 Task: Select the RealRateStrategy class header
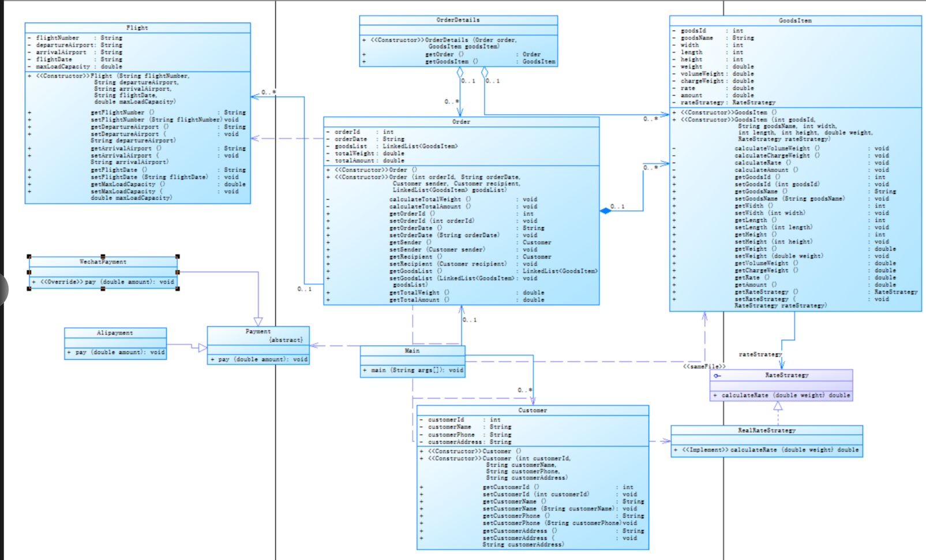(x=767, y=430)
